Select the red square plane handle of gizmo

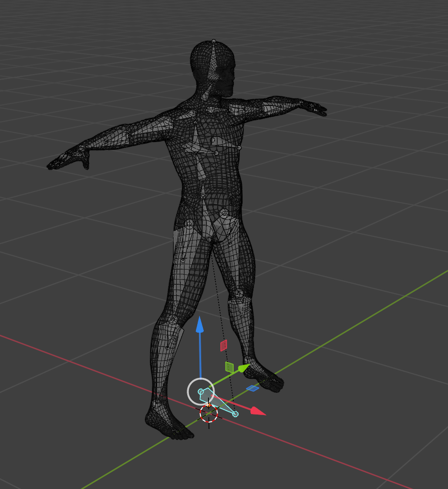click(223, 346)
